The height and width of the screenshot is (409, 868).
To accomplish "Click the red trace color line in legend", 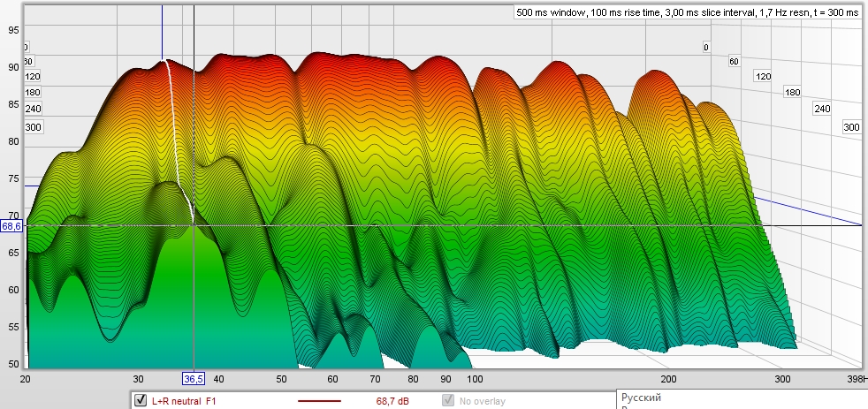I will 318,401.
